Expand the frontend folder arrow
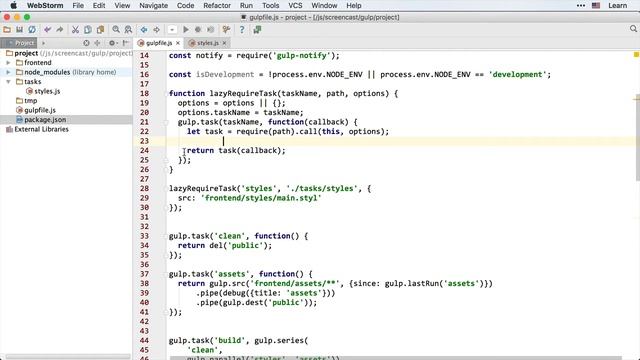 click(x=8, y=63)
